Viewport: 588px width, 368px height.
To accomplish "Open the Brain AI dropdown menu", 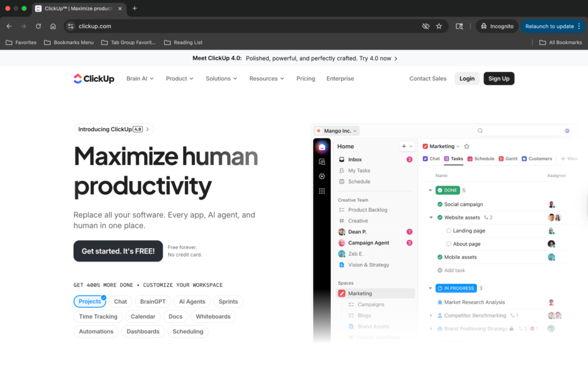I will coord(140,78).
